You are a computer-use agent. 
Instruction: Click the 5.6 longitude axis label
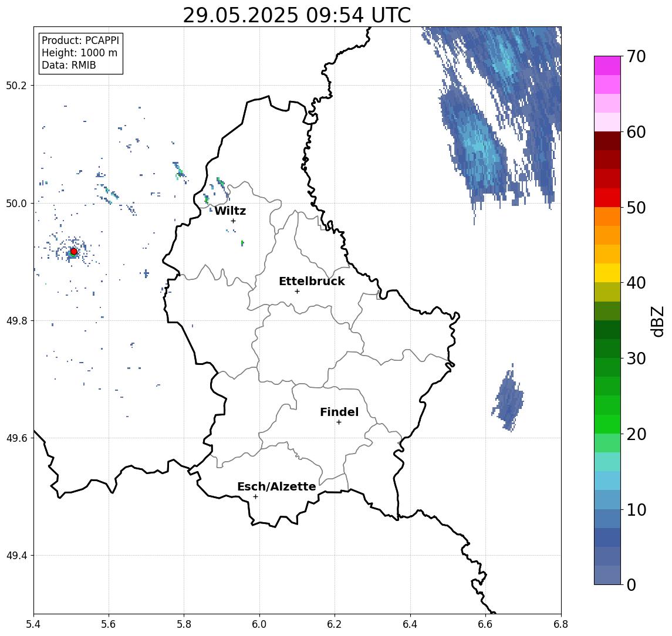[x=109, y=624]
